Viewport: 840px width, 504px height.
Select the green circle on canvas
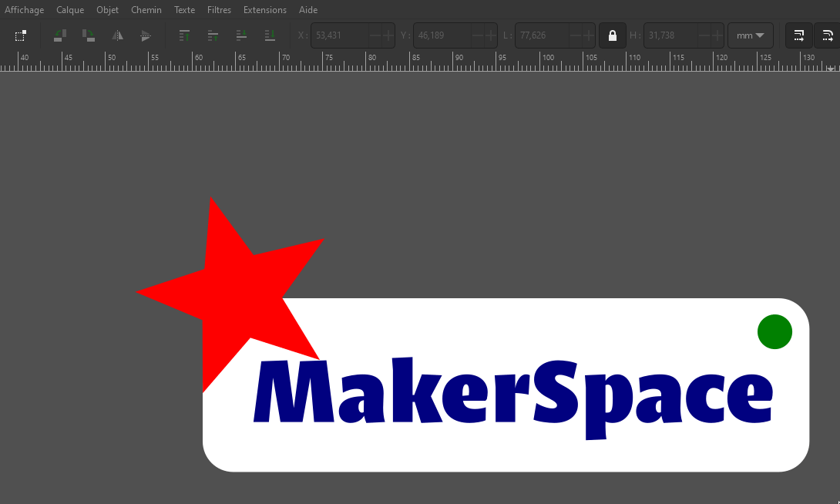(x=774, y=331)
